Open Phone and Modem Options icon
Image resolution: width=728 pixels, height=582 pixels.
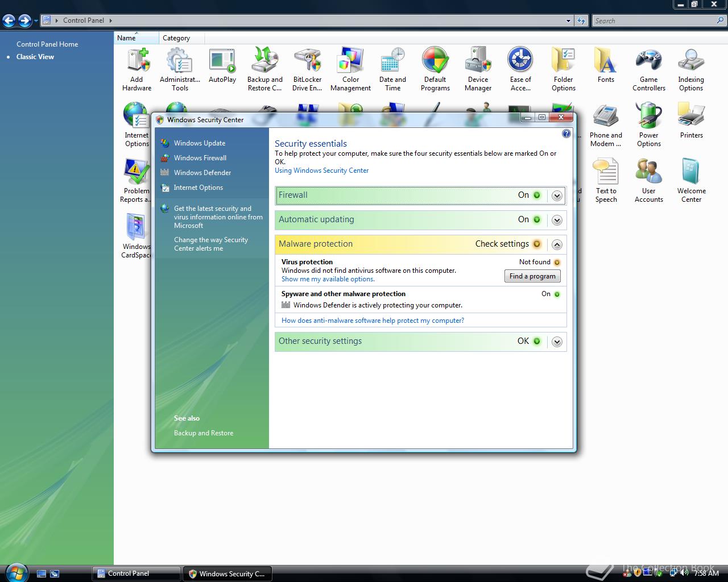point(606,125)
